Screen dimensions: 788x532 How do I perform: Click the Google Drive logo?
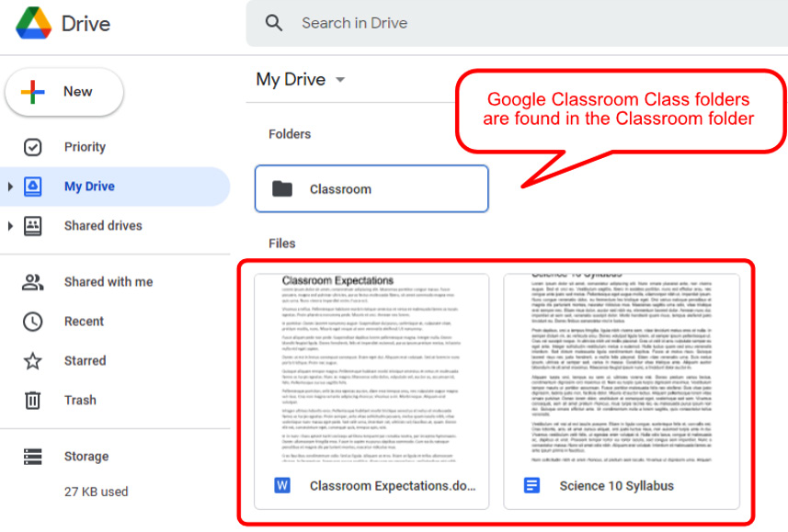[x=34, y=23]
